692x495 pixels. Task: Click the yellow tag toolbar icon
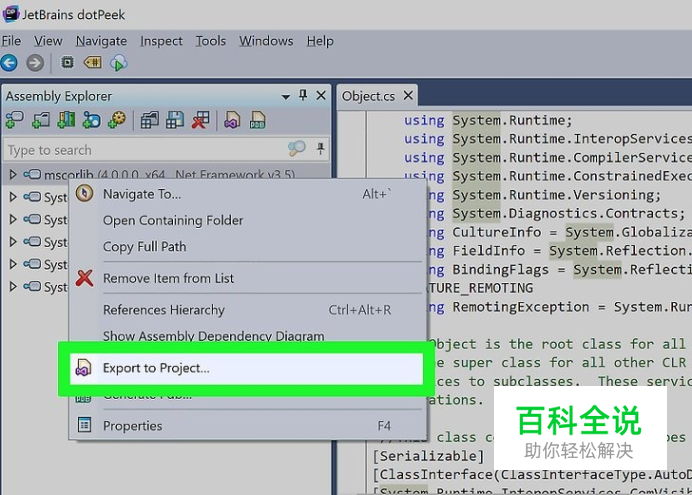[93, 62]
